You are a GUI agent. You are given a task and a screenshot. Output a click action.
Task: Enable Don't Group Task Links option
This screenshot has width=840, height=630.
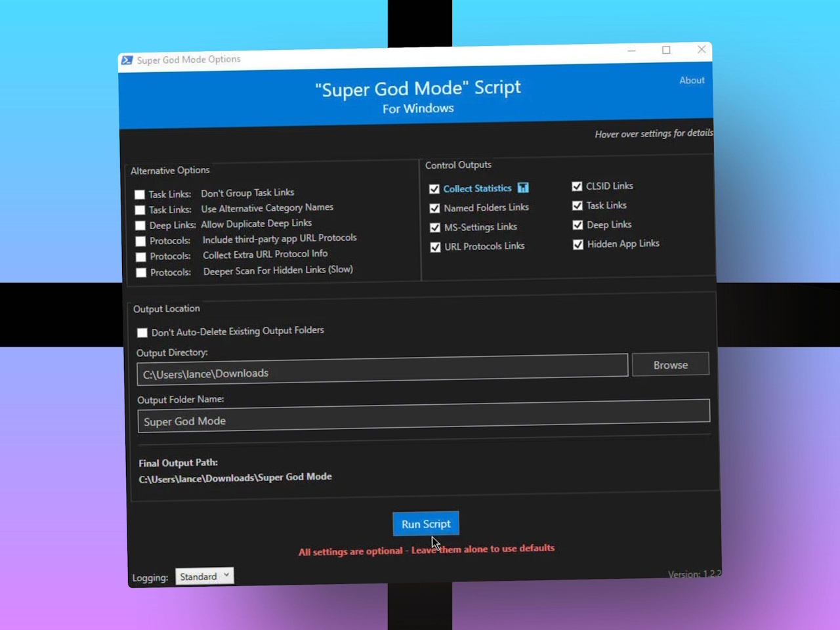pyautogui.click(x=140, y=194)
